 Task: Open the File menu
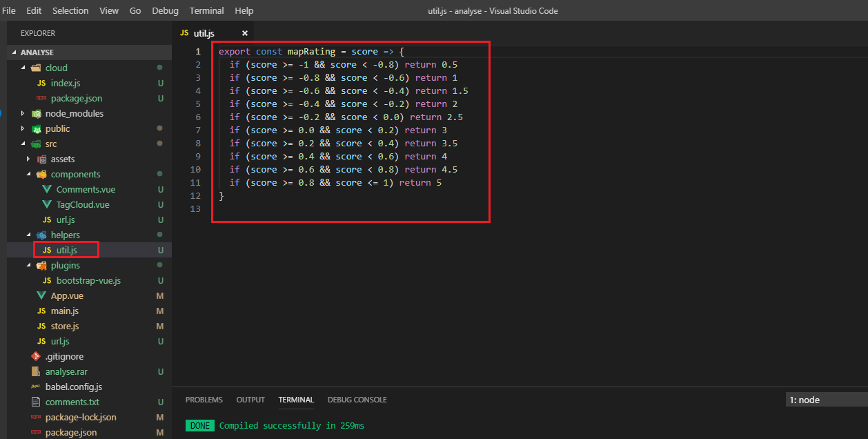click(x=9, y=10)
